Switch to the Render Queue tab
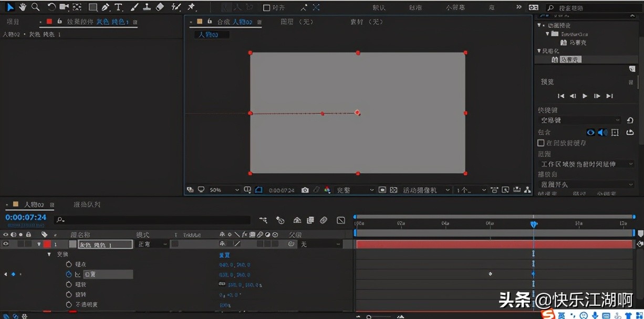This screenshot has width=644, height=319. 87,205
